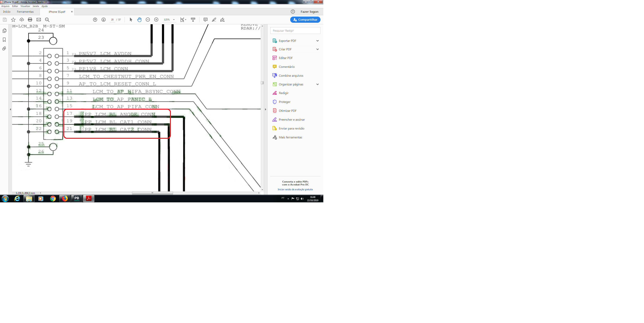Collapse the right tools pane arrow
The height and width of the screenshot is (323, 644).
(265, 109)
